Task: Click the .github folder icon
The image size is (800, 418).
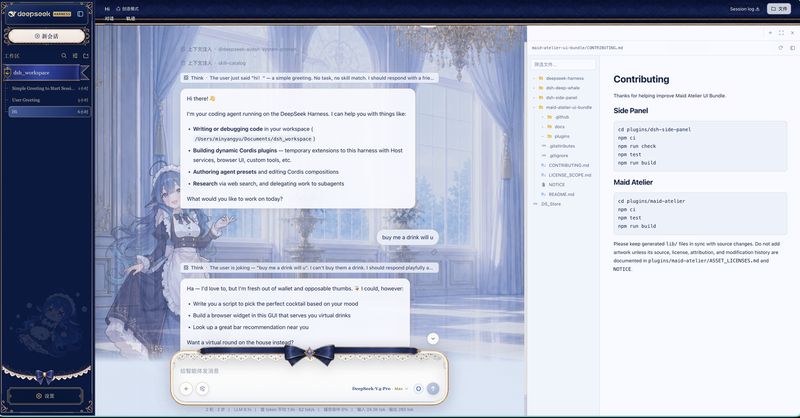Action: click(x=550, y=117)
